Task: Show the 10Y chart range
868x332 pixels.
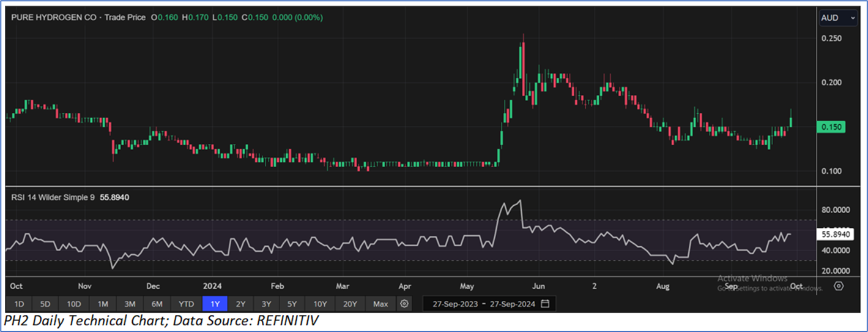Action: pos(321,304)
